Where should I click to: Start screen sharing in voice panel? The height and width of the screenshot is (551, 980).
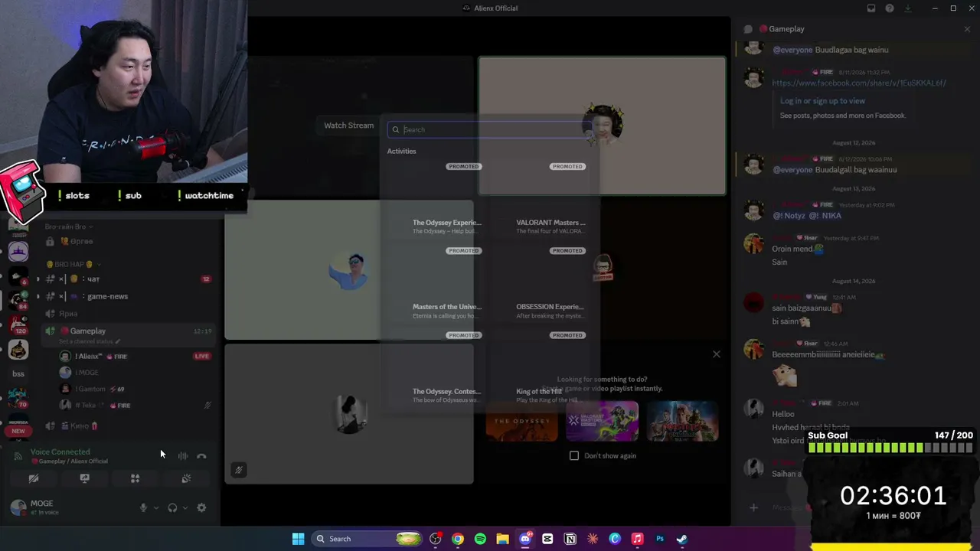84,478
